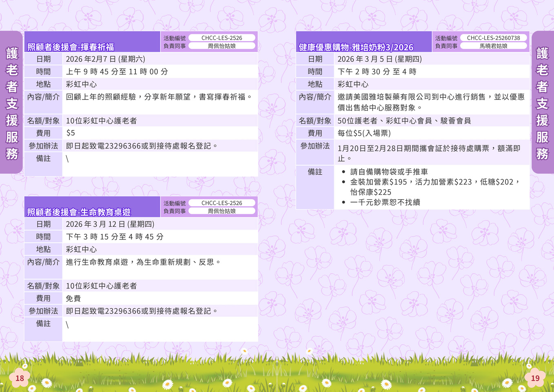Viewport: 554px width, 392px height.
Task: Click the 請自備購物袋或手推車 bullet point
Action: click(389, 172)
